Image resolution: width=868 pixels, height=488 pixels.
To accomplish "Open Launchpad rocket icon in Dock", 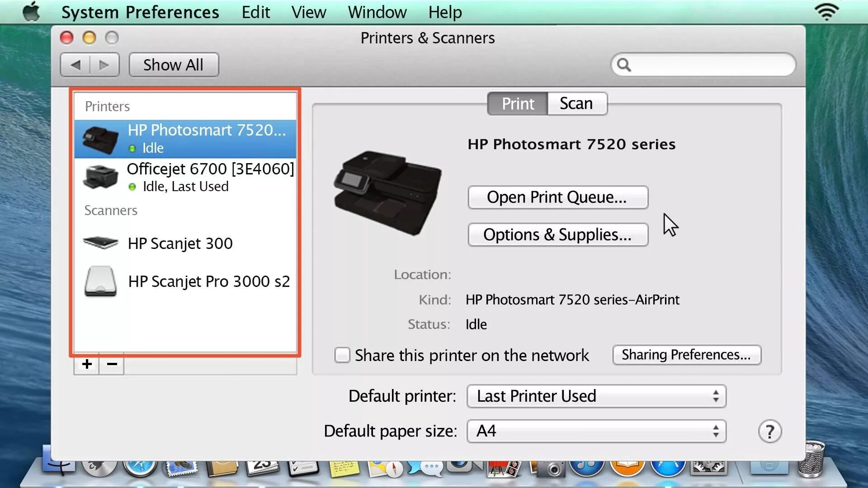I will point(100,468).
